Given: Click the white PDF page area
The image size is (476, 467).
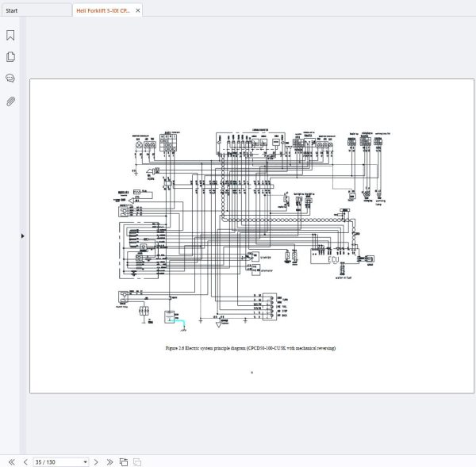Looking at the screenshot, I should [251, 235].
